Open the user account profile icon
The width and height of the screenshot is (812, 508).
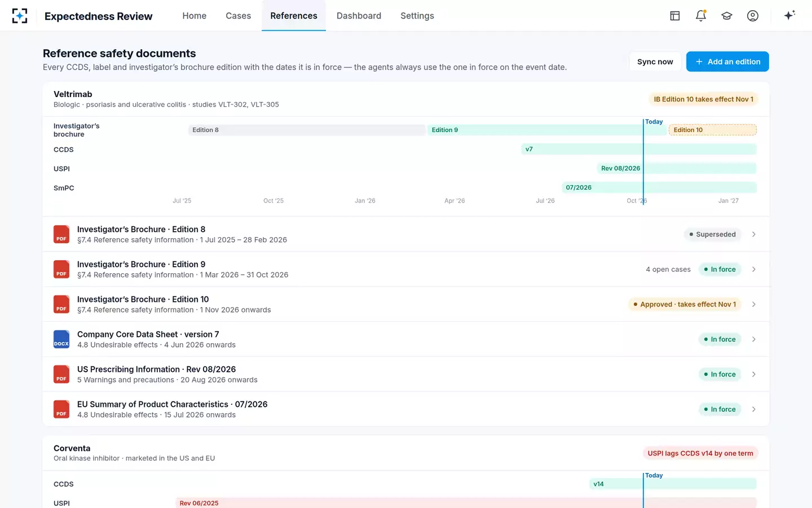point(753,16)
